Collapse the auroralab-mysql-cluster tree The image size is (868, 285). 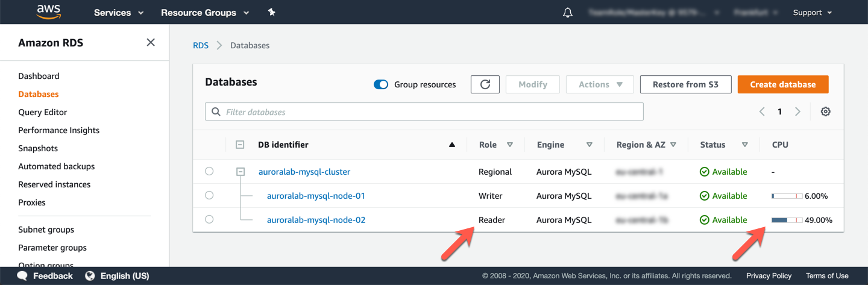click(x=241, y=172)
